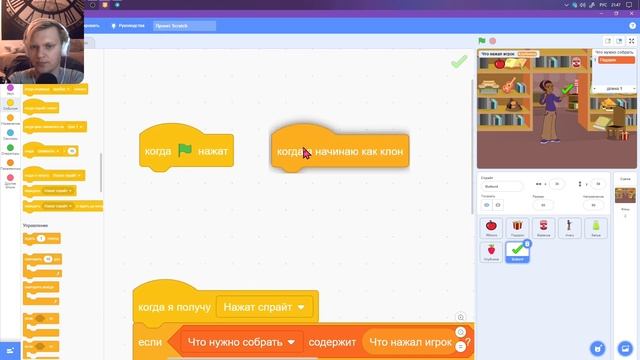Show the sprite using the eye icon
The image size is (640, 360).
pyautogui.click(x=487, y=205)
